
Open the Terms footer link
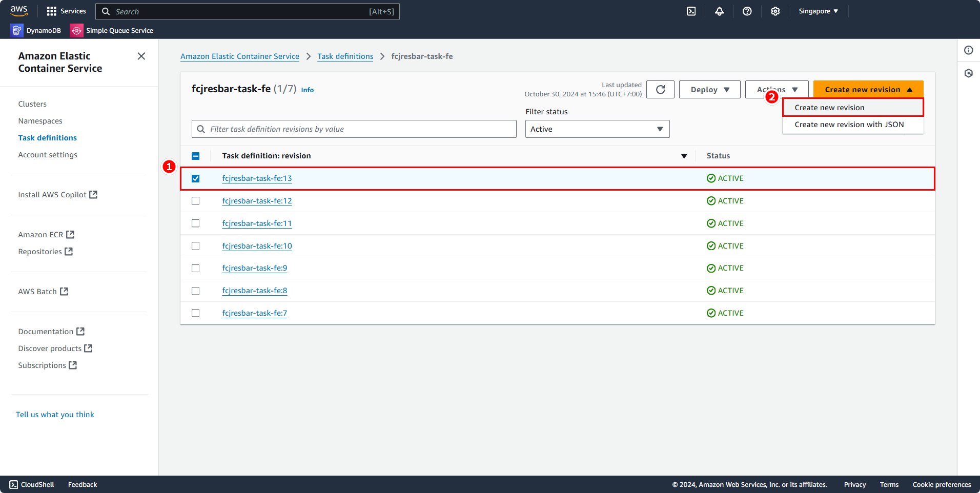pyautogui.click(x=889, y=485)
